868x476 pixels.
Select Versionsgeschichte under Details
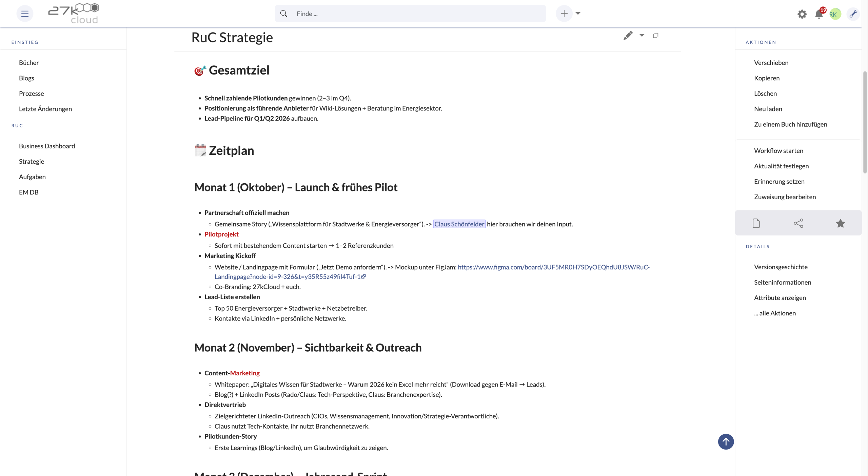[781, 267]
